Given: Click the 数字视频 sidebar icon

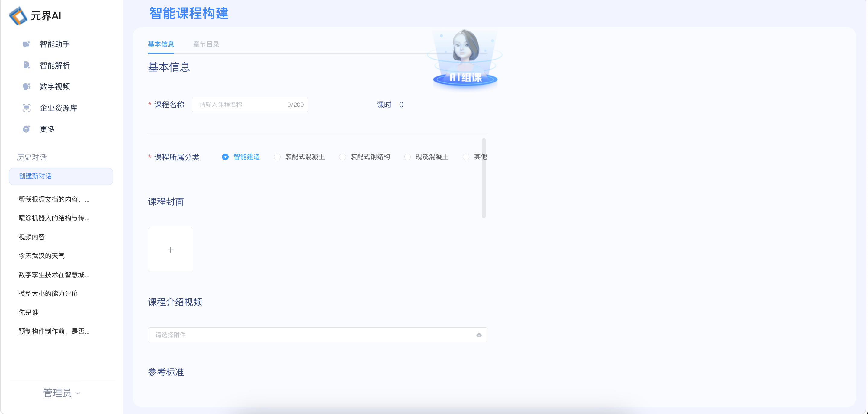Looking at the screenshot, I should [x=26, y=87].
